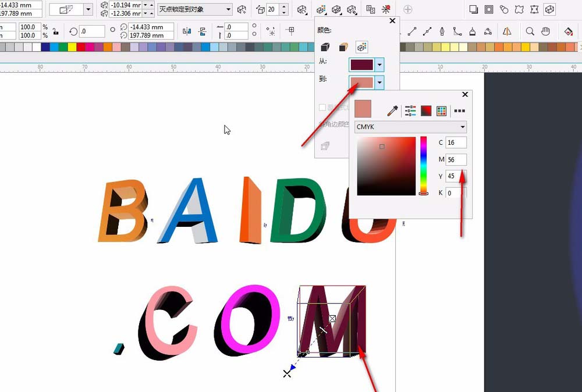582x392 pixels.
Task: Click the mirror horizontally icon
Action: pyautogui.click(x=187, y=31)
